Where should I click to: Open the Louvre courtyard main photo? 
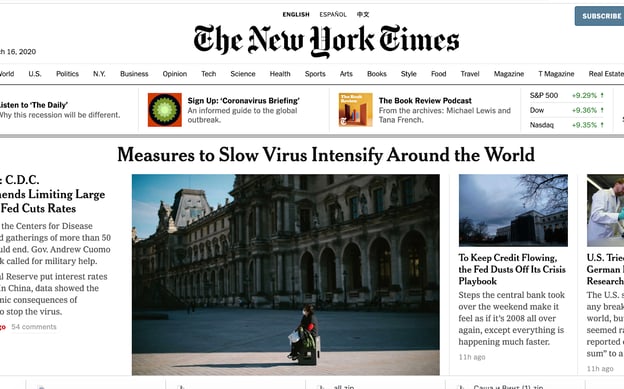(x=286, y=275)
